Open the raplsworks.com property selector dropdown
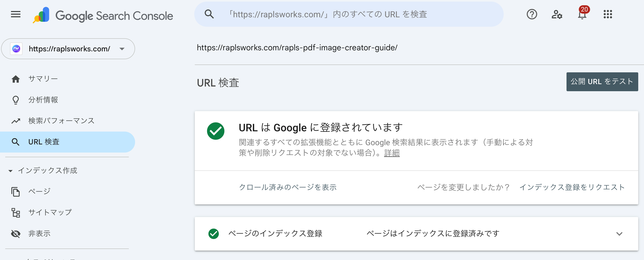644x260 pixels. tap(68, 49)
